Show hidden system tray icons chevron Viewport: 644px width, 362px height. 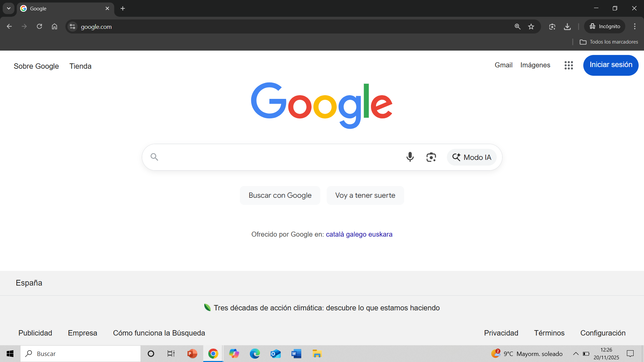tap(576, 354)
